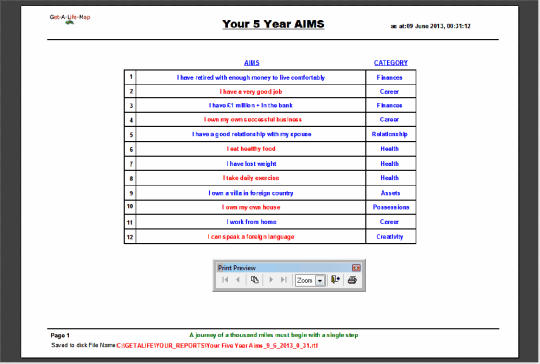Open the Zoom dropdown arrow
This screenshot has width=540, height=364.
(x=320, y=281)
